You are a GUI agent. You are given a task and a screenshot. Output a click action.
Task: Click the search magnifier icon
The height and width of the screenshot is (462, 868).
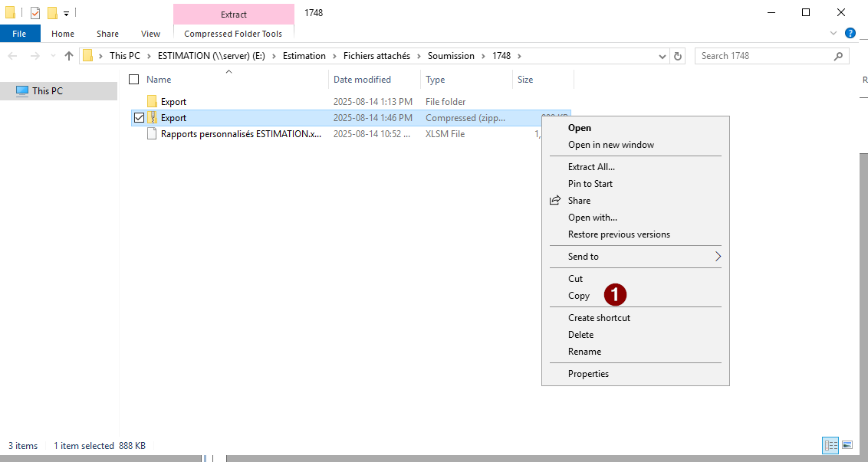839,56
